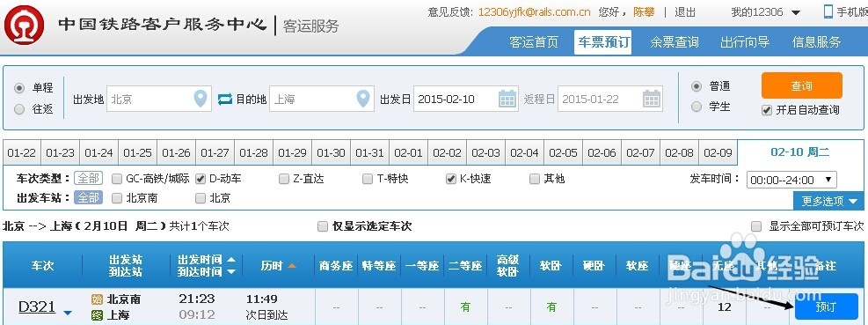The width and height of the screenshot is (868, 325).
Task: Open the 客运首页 nav tab
Action: tap(534, 42)
